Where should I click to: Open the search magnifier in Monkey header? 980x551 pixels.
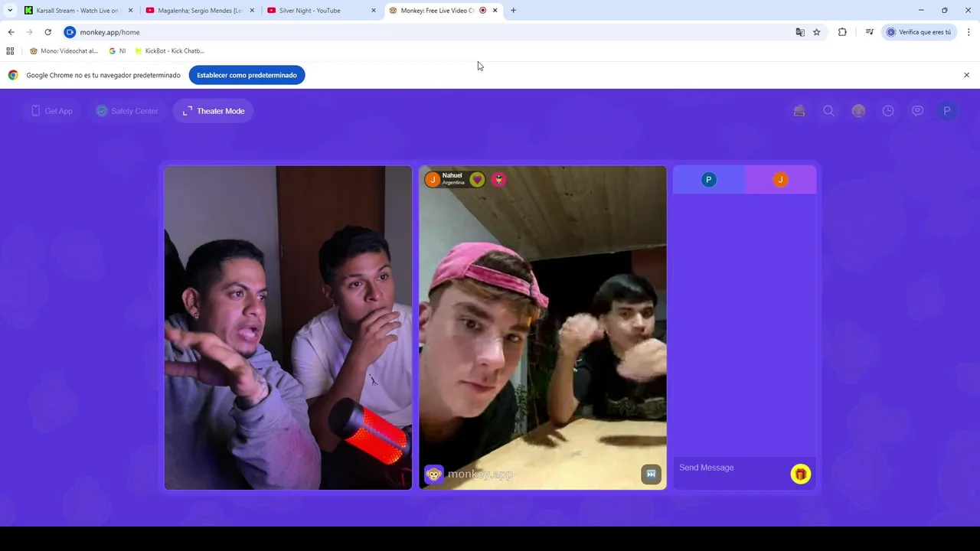point(828,111)
